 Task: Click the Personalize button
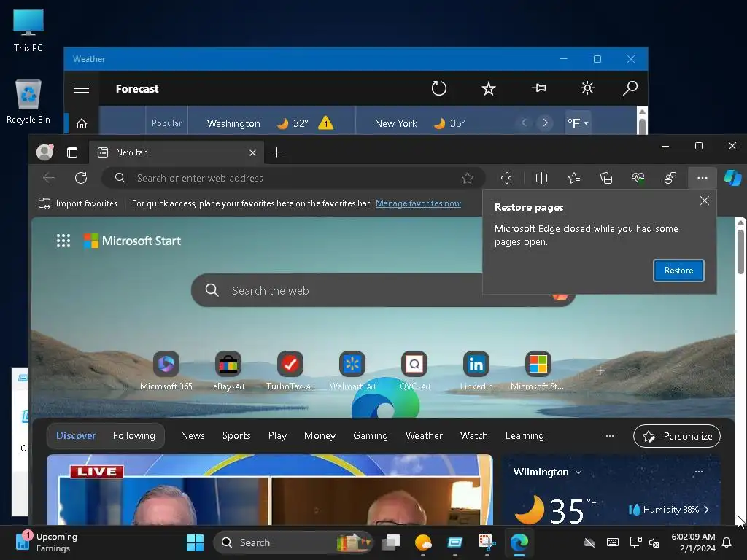click(x=676, y=436)
